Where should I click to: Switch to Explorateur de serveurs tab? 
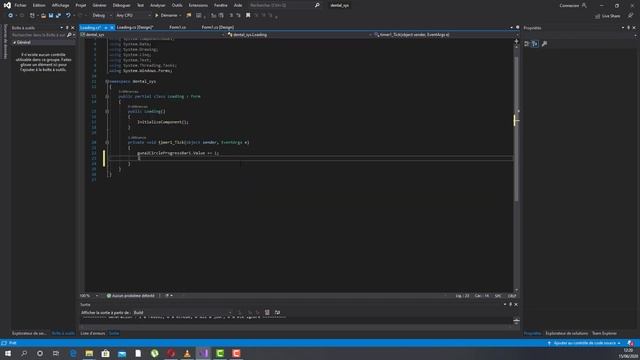[29, 333]
